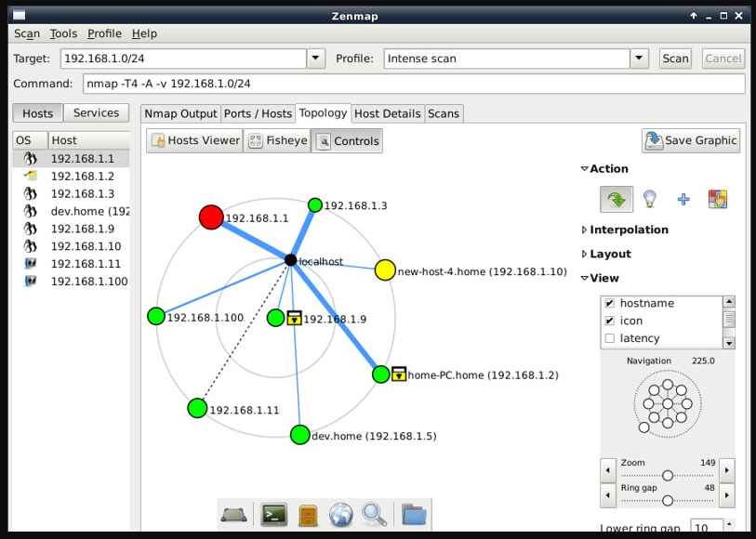Click the green 192.168.1.3 topology node

click(315, 204)
